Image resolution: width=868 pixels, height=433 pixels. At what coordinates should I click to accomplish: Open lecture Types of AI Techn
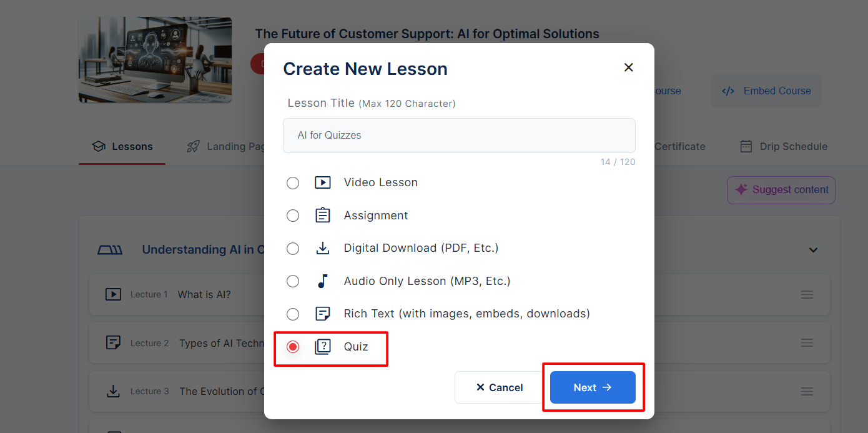pos(222,343)
